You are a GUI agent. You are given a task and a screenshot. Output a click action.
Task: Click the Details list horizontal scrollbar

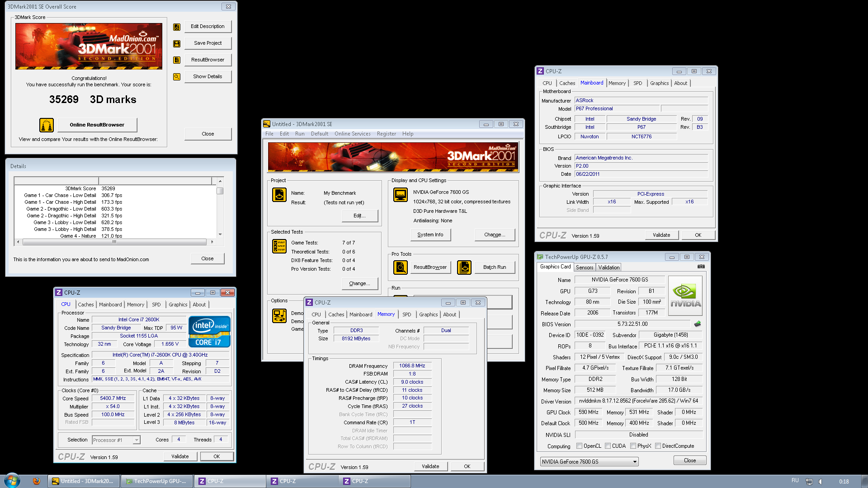tap(115, 242)
